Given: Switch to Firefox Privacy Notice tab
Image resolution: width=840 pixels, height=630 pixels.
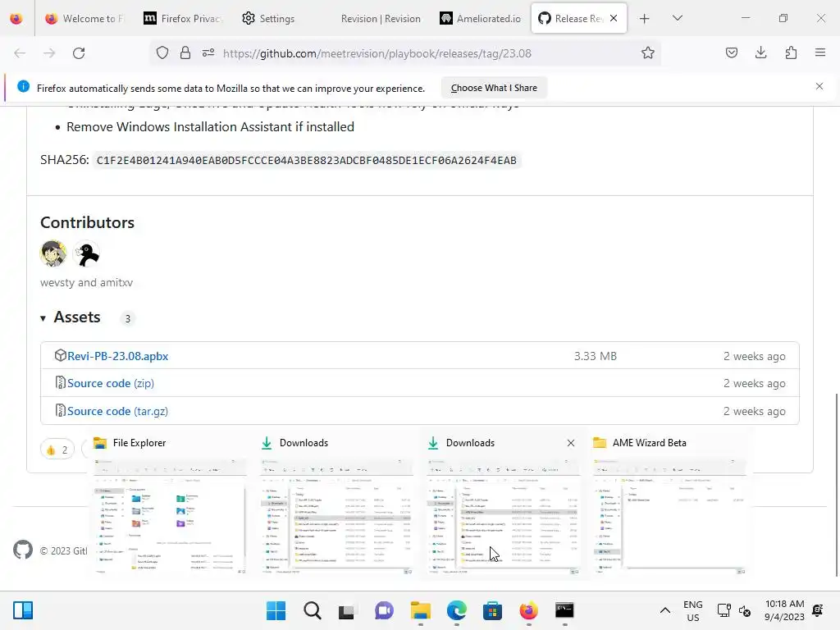Looking at the screenshot, I should (184, 19).
